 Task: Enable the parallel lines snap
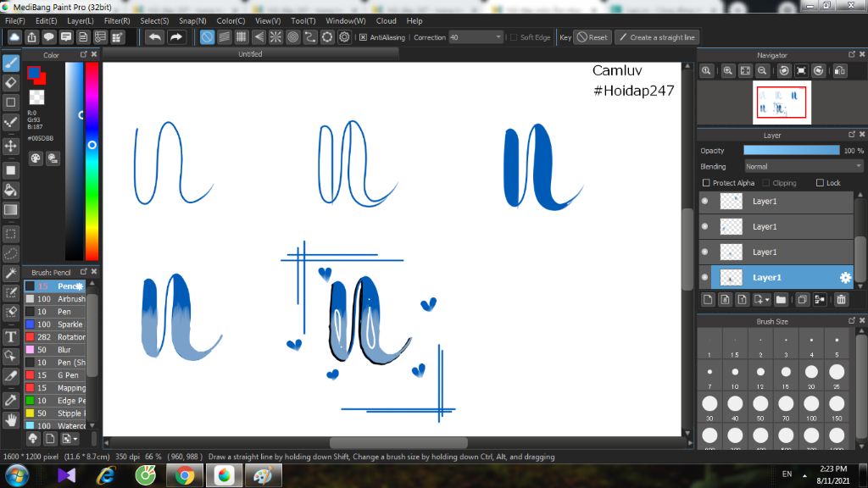pos(224,37)
